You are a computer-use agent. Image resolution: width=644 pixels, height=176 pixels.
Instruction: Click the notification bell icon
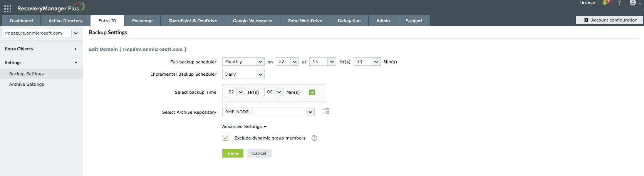pyautogui.click(x=605, y=3)
